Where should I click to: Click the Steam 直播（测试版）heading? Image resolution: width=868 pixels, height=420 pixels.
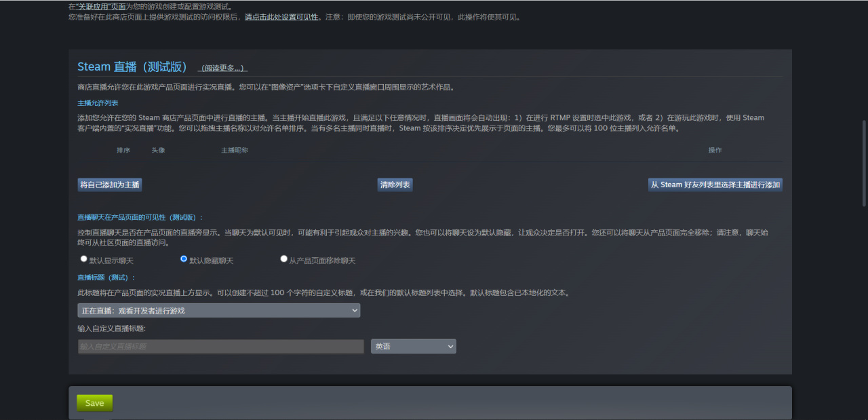pos(132,66)
